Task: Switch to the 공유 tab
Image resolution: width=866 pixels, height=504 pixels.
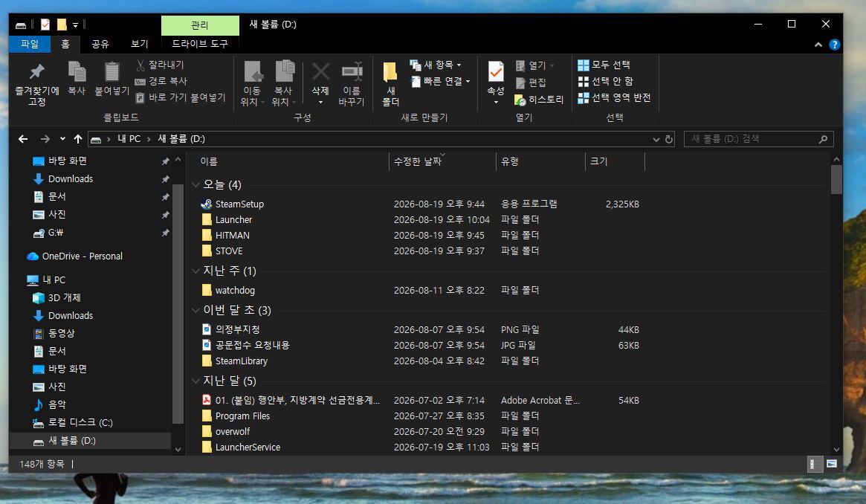Action: click(x=100, y=44)
